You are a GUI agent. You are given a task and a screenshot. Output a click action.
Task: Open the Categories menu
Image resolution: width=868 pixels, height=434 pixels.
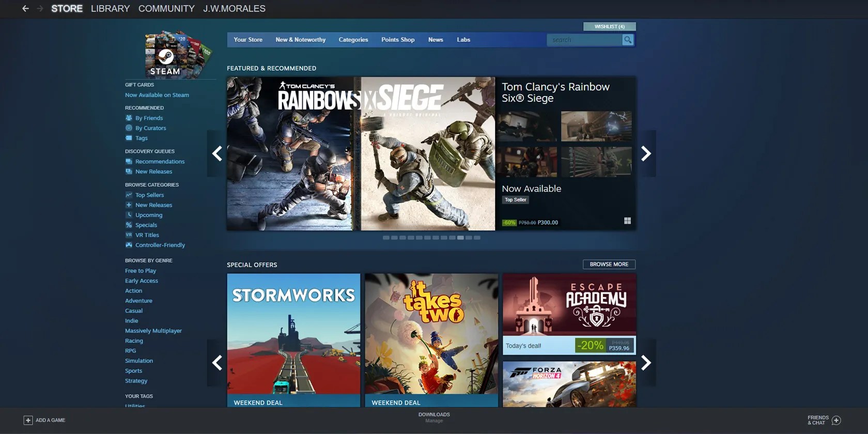tap(353, 40)
